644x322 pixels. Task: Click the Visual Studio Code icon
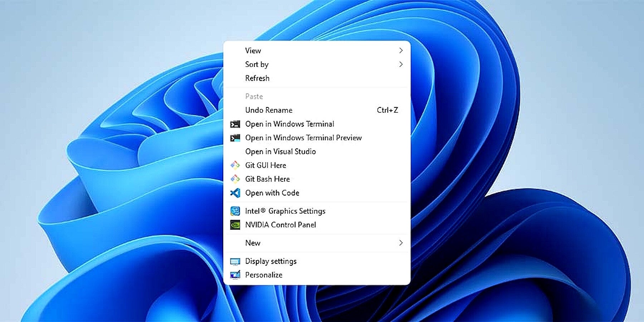point(235,193)
